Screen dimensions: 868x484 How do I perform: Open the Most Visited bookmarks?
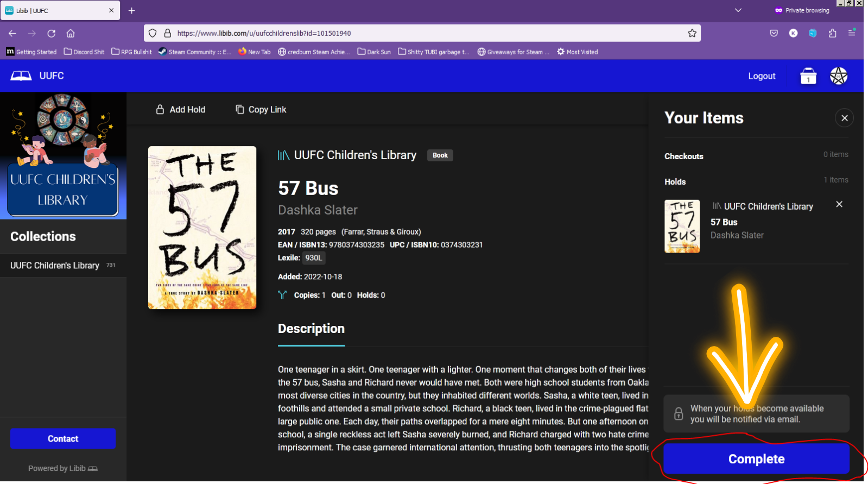(578, 52)
